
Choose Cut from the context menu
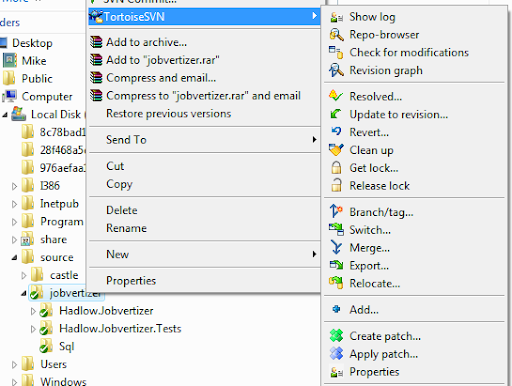pyautogui.click(x=205, y=166)
